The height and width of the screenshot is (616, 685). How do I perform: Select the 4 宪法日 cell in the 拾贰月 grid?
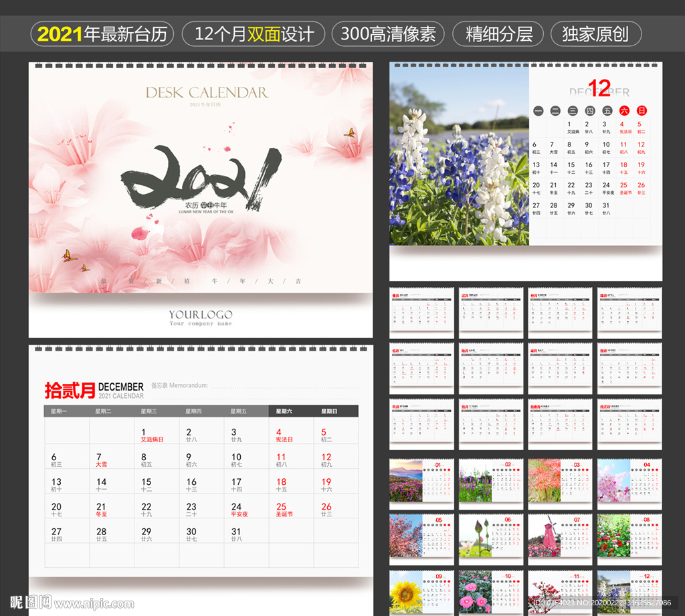coord(291,431)
